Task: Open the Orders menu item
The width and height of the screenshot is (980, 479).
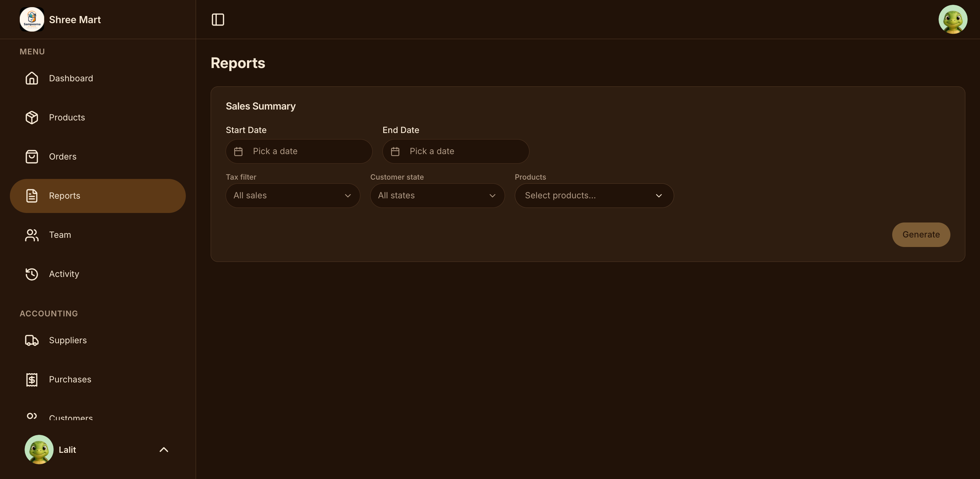Action: tap(98, 156)
